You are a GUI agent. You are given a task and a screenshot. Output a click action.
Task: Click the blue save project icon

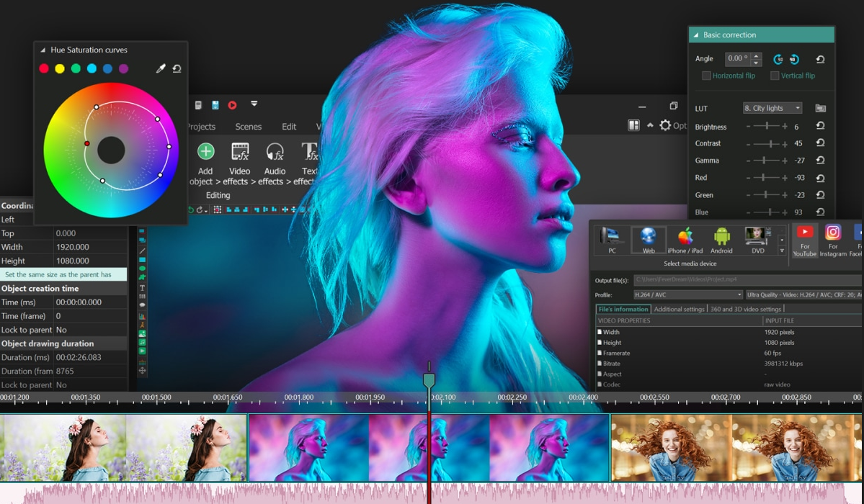pyautogui.click(x=215, y=104)
